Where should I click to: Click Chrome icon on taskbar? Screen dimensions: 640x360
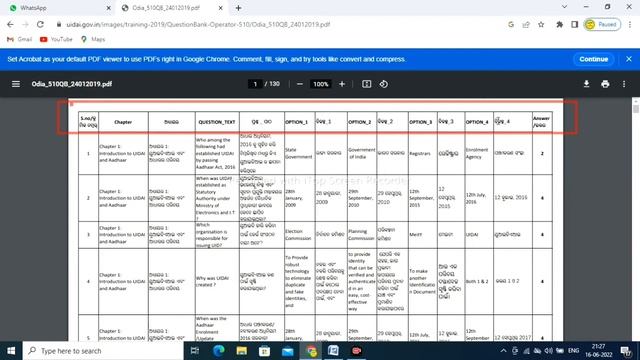[x=311, y=351]
